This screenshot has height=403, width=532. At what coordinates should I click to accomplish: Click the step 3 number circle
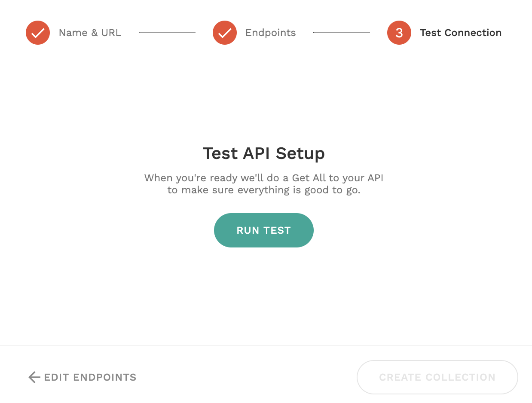pyautogui.click(x=399, y=33)
